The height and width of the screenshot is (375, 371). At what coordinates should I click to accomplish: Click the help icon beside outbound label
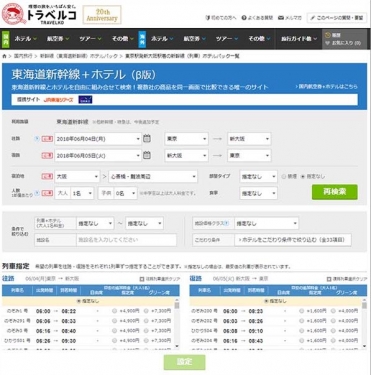pyautogui.click(x=37, y=139)
